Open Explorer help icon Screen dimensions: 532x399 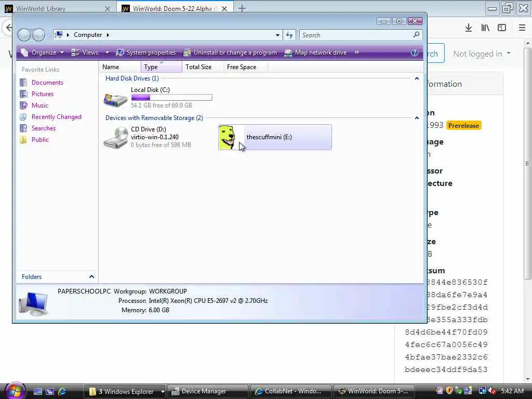[414, 52]
